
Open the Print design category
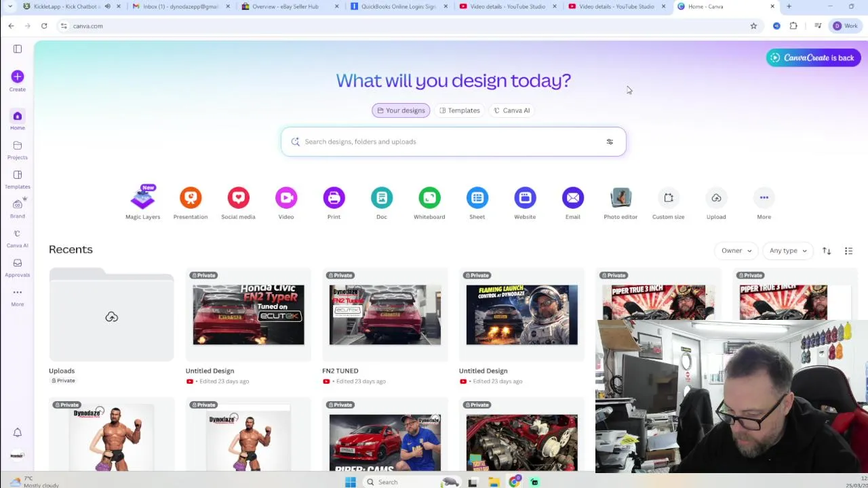tap(334, 203)
